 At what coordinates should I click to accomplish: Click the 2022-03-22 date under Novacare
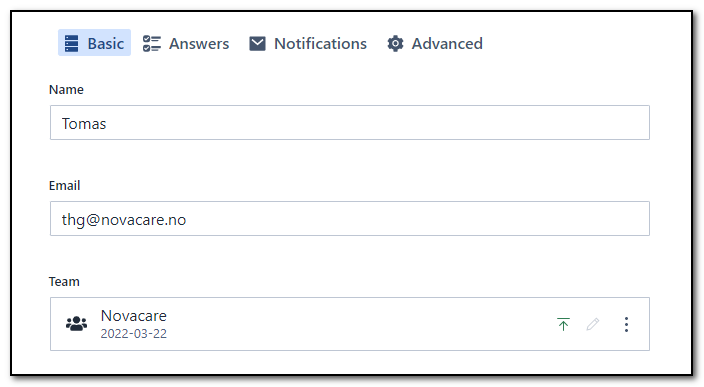[134, 334]
